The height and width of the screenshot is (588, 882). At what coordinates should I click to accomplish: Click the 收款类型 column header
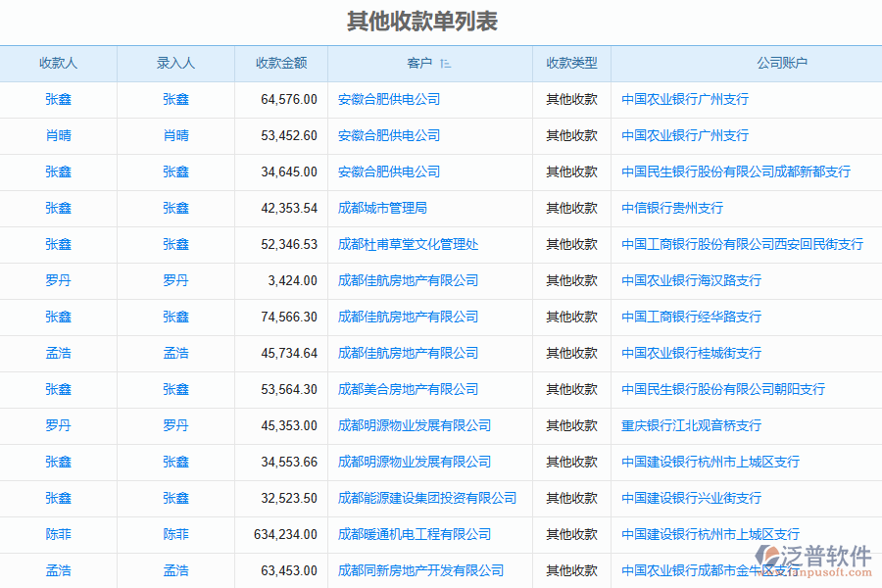tap(571, 63)
